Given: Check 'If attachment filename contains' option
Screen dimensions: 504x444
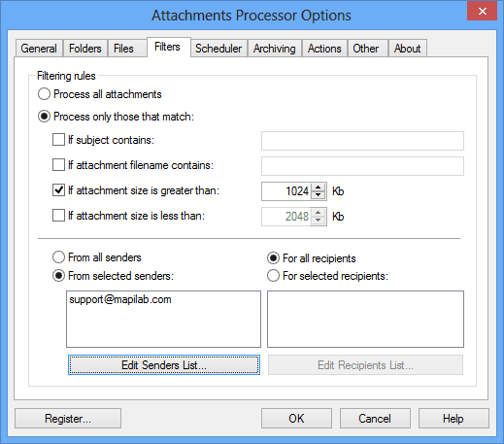Looking at the screenshot, I should (58, 165).
